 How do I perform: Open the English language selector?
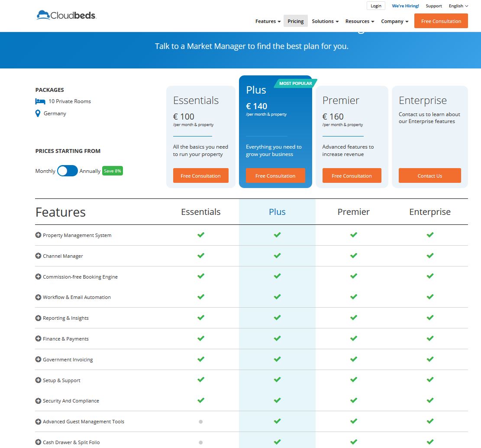coord(458,6)
